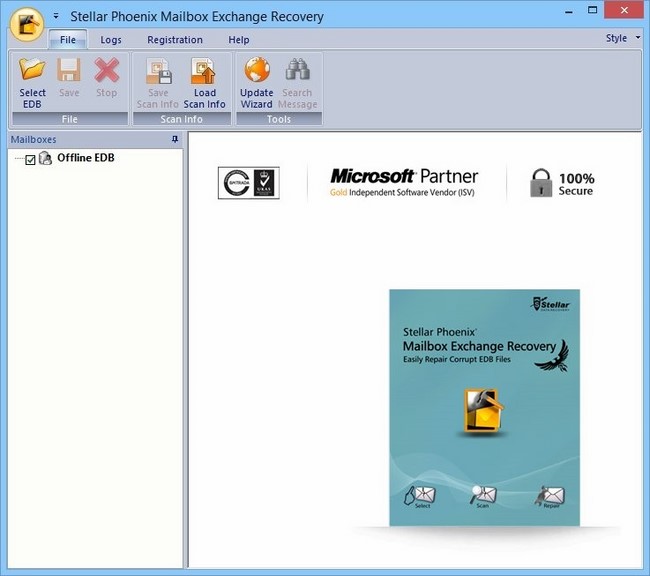Expand the Offline EDB tree node

click(17, 159)
